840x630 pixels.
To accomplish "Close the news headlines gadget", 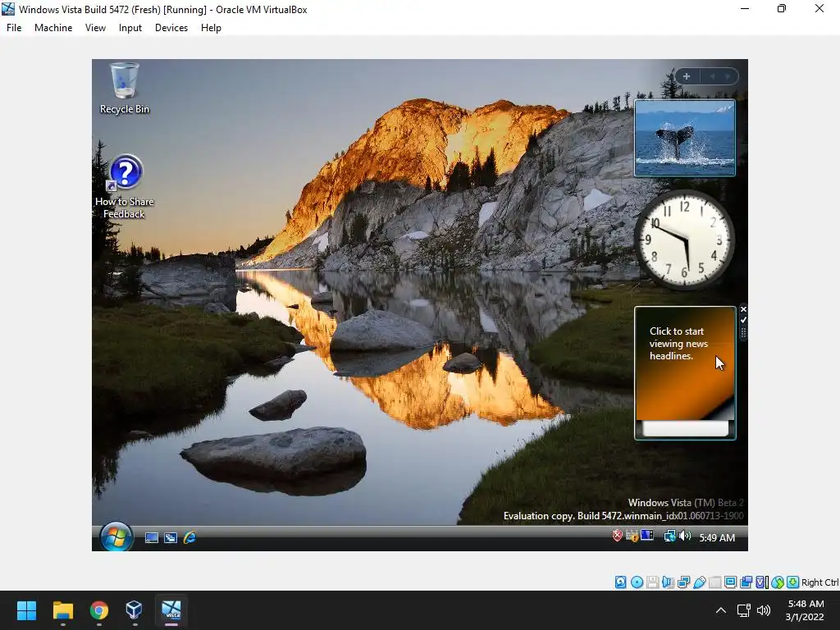I will coord(743,309).
